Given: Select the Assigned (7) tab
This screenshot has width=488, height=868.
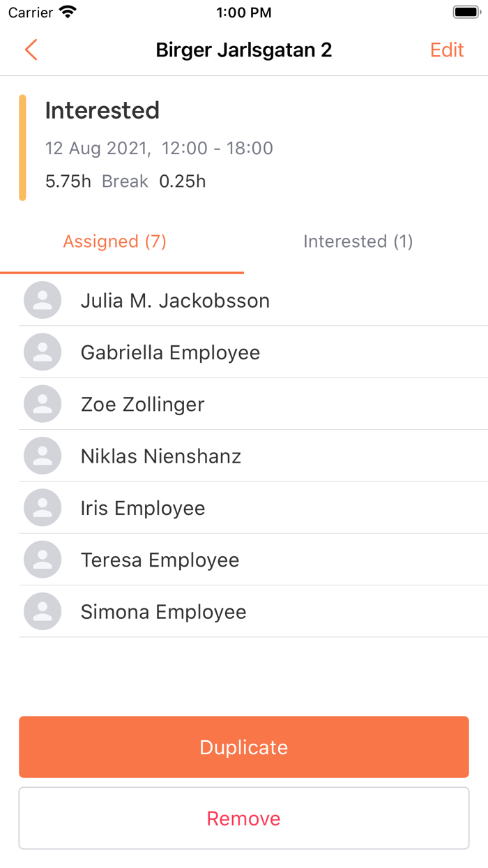Looking at the screenshot, I should coord(114,241).
